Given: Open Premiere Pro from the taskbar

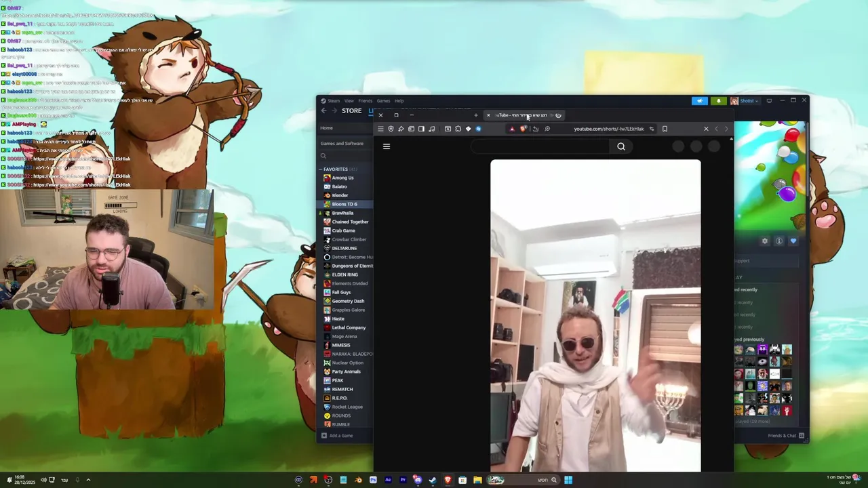Looking at the screenshot, I should coord(403,480).
